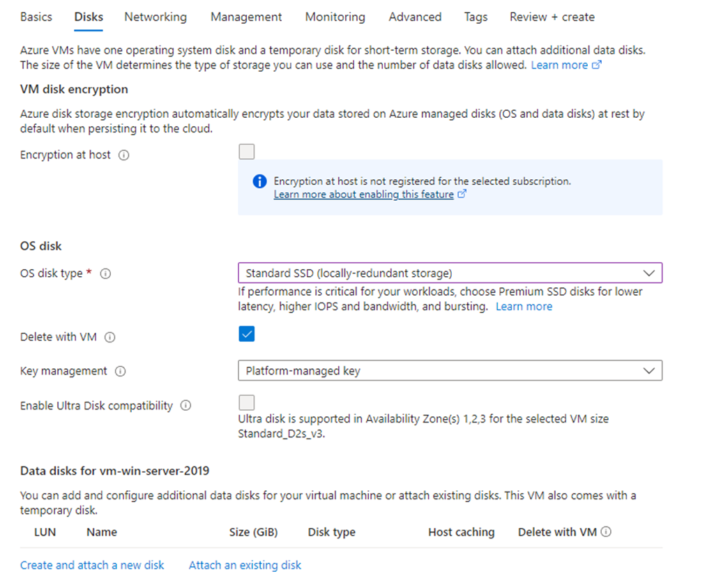This screenshot has height=583, width=728.
Task: Open the info tooltip for Delete with VM
Action: [x=110, y=337]
